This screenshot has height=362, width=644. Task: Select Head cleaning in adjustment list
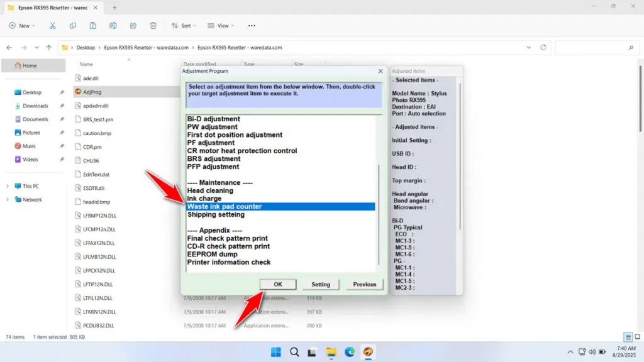pyautogui.click(x=210, y=190)
